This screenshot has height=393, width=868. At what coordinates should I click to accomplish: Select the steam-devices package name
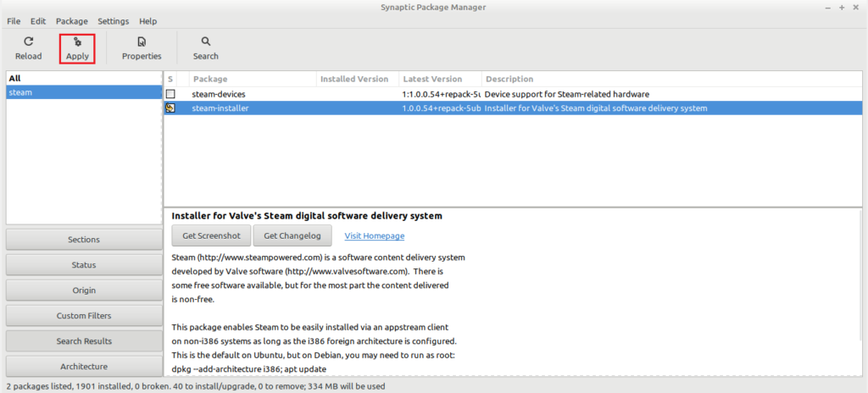click(x=219, y=94)
